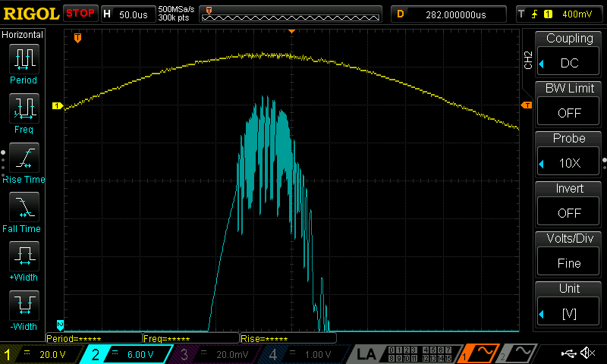The width and height of the screenshot is (607, 364).
Task: Choose the Rise Time measurement icon
Action: (x=24, y=158)
